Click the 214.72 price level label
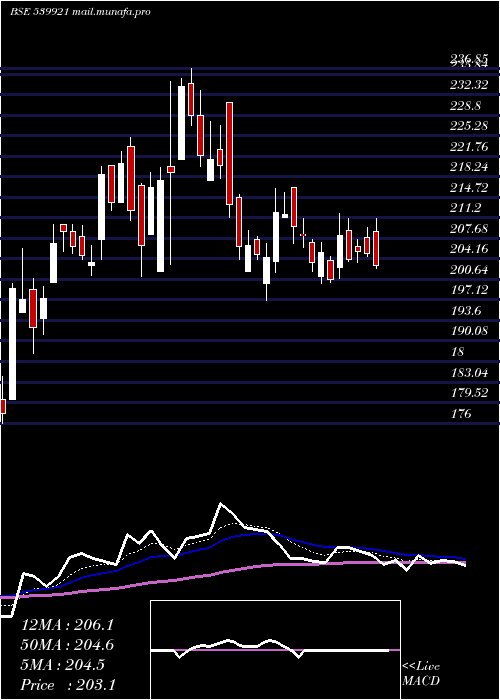The height and width of the screenshot is (700, 500). pos(469,188)
